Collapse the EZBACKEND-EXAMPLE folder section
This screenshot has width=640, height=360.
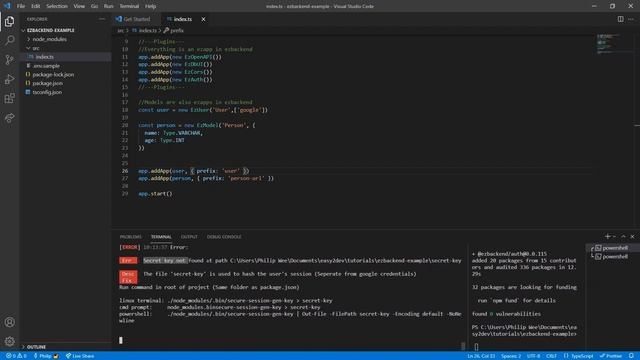click(51, 30)
